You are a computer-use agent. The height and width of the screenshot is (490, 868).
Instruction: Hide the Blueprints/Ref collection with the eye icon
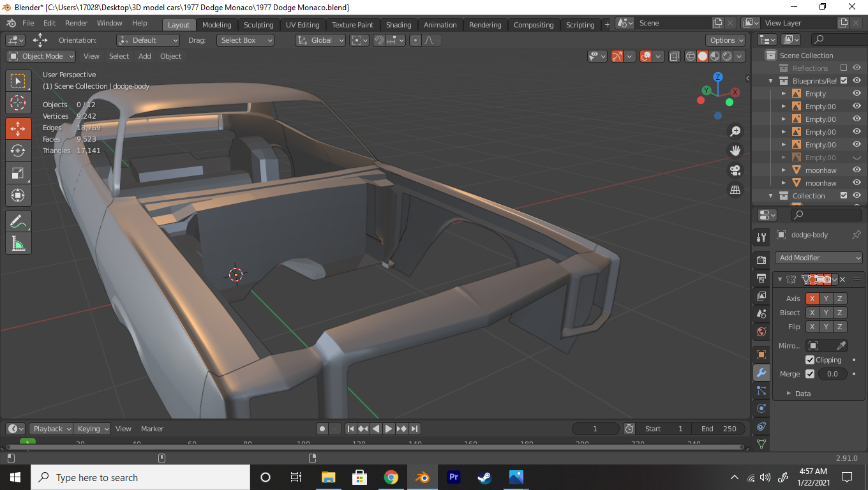pos(857,81)
